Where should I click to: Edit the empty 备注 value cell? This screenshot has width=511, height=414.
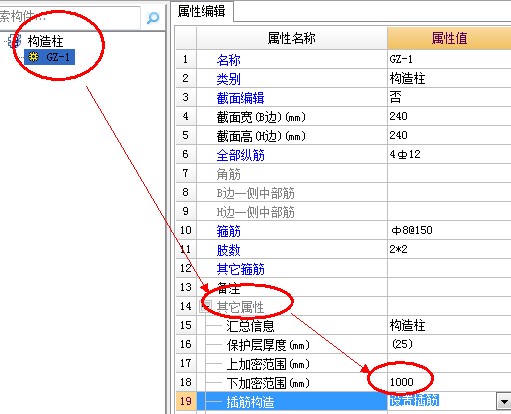[449, 287]
